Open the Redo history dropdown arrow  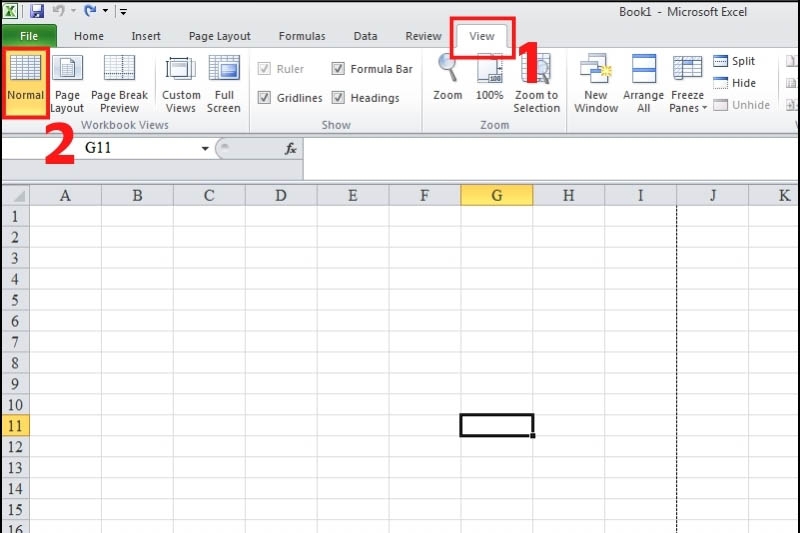point(105,11)
